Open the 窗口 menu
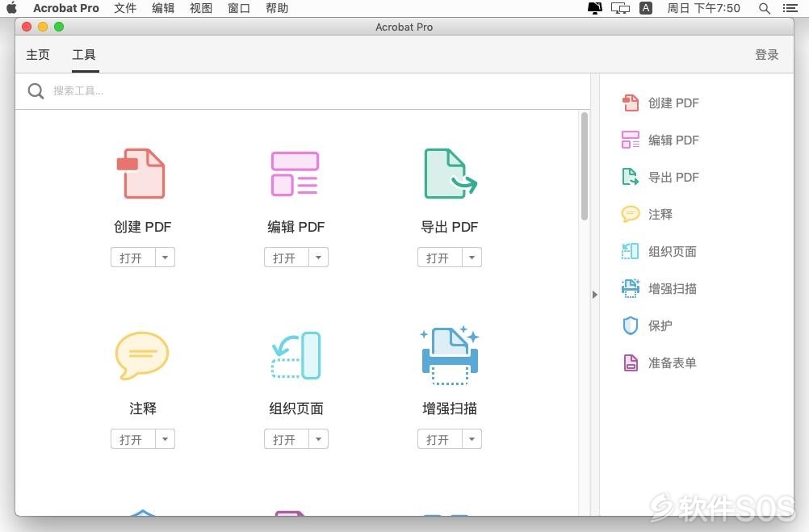The image size is (809, 532). [238, 8]
